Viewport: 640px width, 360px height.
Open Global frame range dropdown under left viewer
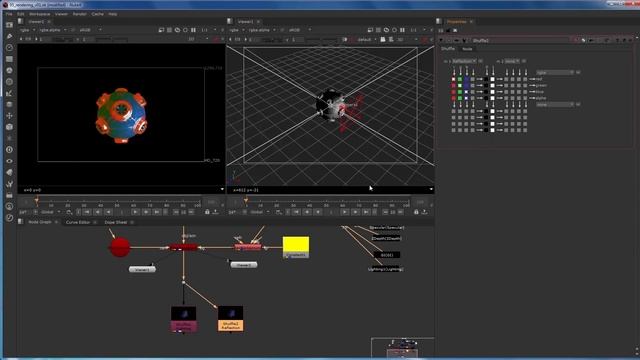(x=50, y=212)
